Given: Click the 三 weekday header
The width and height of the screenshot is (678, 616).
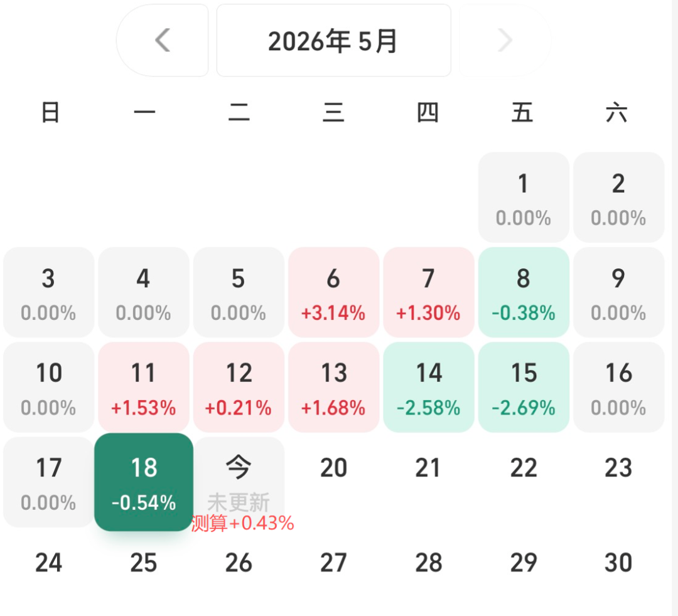Looking at the screenshot, I should coord(333,112).
